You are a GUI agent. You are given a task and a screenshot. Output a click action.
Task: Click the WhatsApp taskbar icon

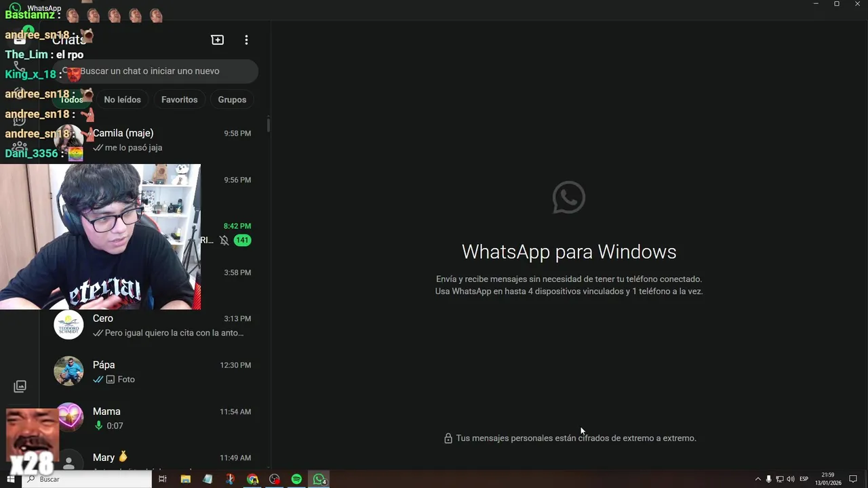point(319,479)
